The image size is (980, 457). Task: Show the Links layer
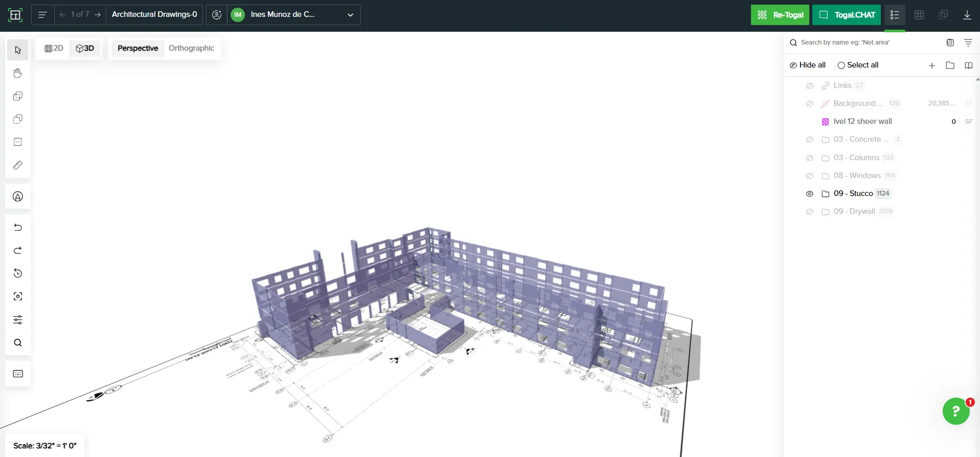coord(810,86)
